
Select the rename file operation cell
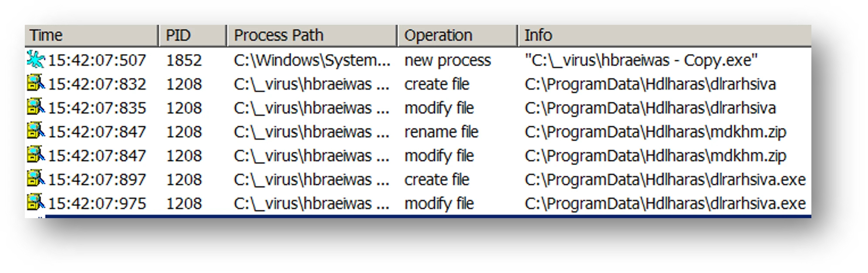[441, 132]
